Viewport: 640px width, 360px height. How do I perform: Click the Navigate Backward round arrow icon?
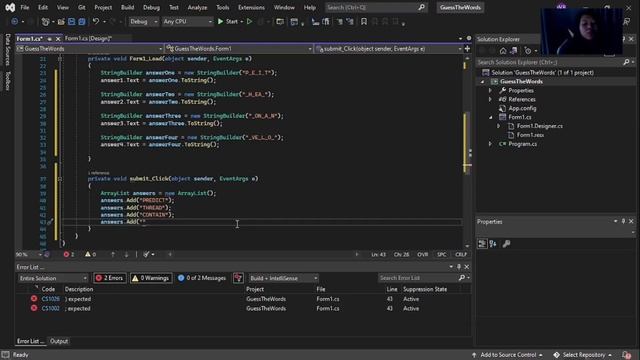(15, 21)
